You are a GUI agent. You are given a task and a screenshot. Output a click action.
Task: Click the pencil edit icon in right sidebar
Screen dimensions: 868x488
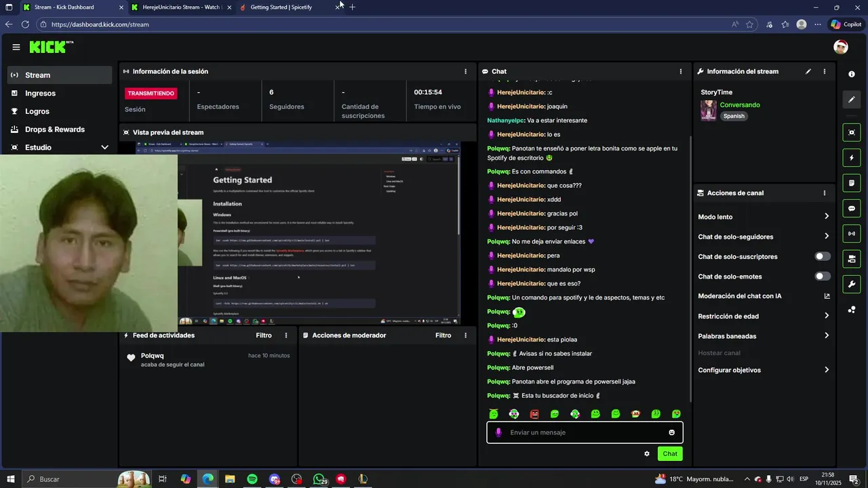pos(852,100)
